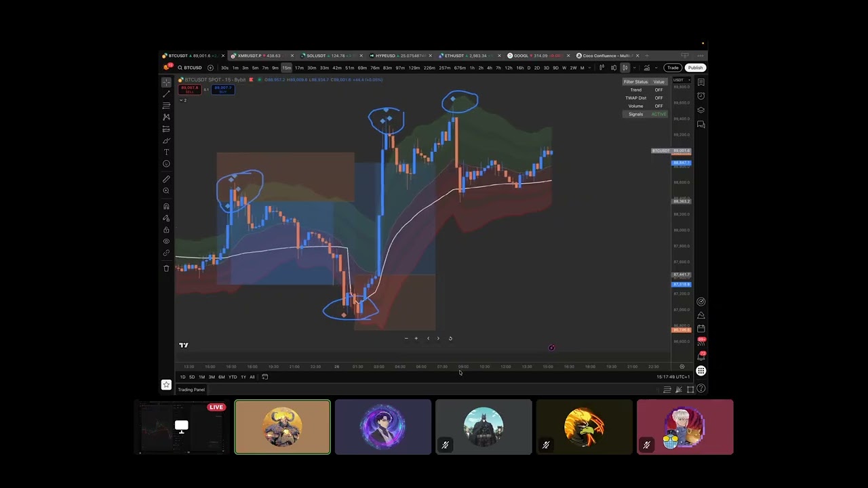The width and height of the screenshot is (868, 488).
Task: Open the forecasting and measurement tools
Action: click(166, 129)
